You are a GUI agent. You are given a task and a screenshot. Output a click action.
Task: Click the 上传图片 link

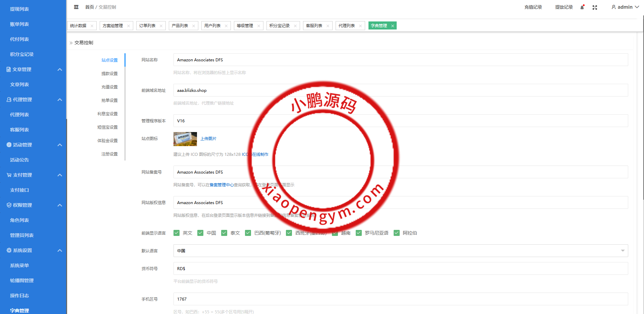208,139
